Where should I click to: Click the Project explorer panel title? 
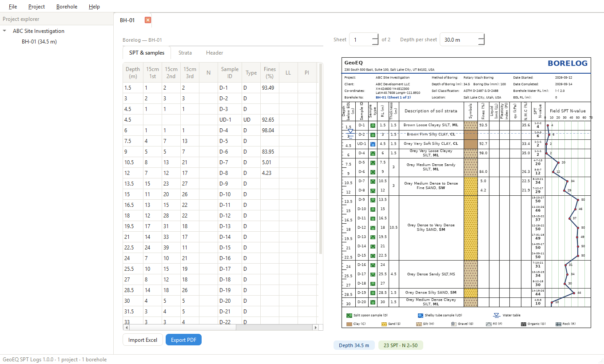point(21,19)
